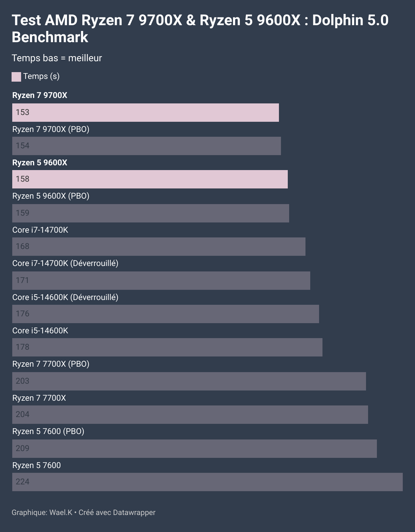The height and width of the screenshot is (532, 415).
Task: Select the longest bar showing 224
Action: [207, 482]
